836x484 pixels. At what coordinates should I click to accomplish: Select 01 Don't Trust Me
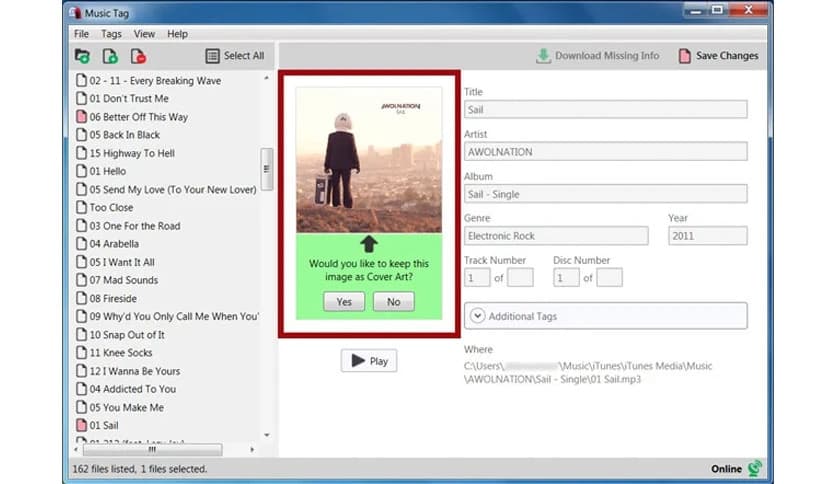coord(129,98)
